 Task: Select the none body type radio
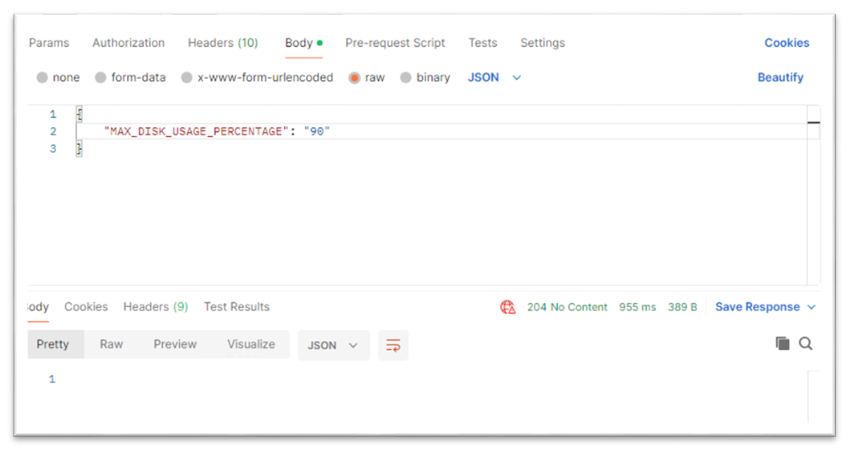coord(42,78)
